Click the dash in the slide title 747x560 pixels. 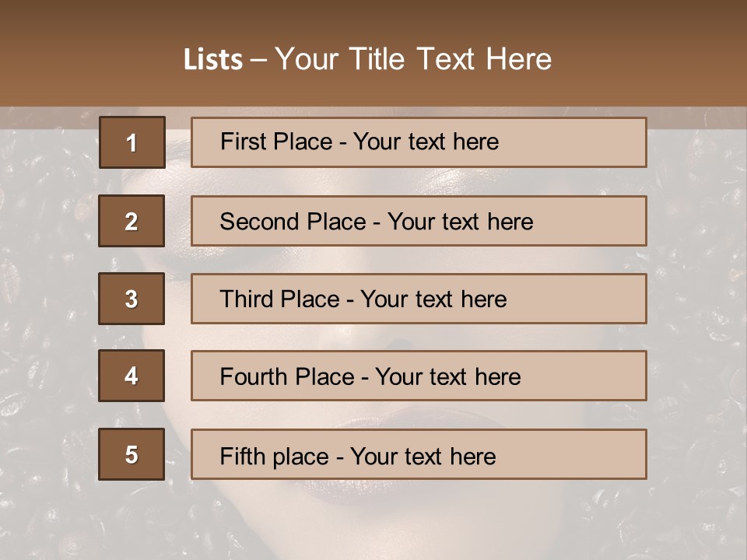258,60
